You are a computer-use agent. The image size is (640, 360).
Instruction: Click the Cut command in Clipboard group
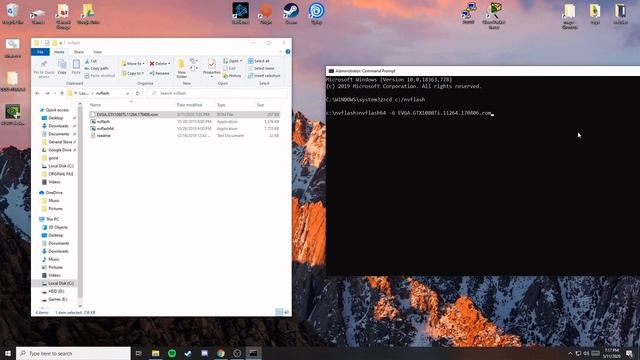91,61
